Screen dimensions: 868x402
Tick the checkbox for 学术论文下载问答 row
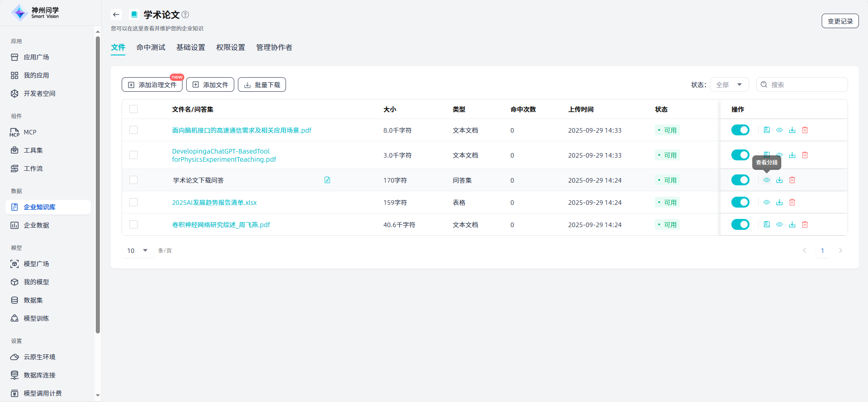(133, 180)
